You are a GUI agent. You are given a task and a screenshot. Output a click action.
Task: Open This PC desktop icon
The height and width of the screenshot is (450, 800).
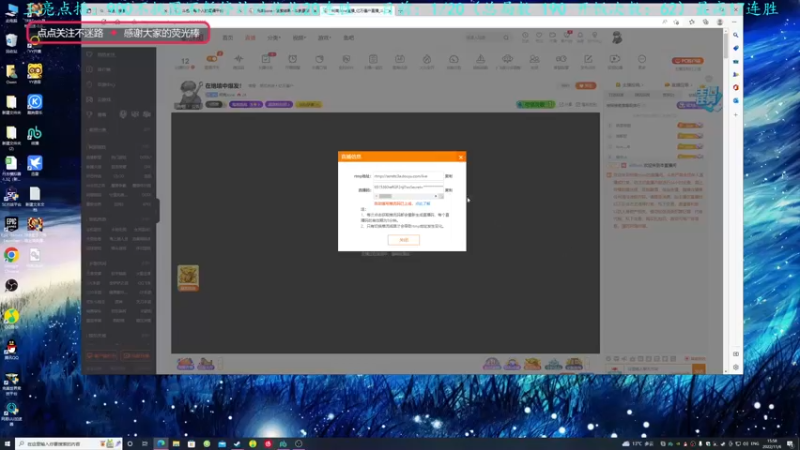11,10
